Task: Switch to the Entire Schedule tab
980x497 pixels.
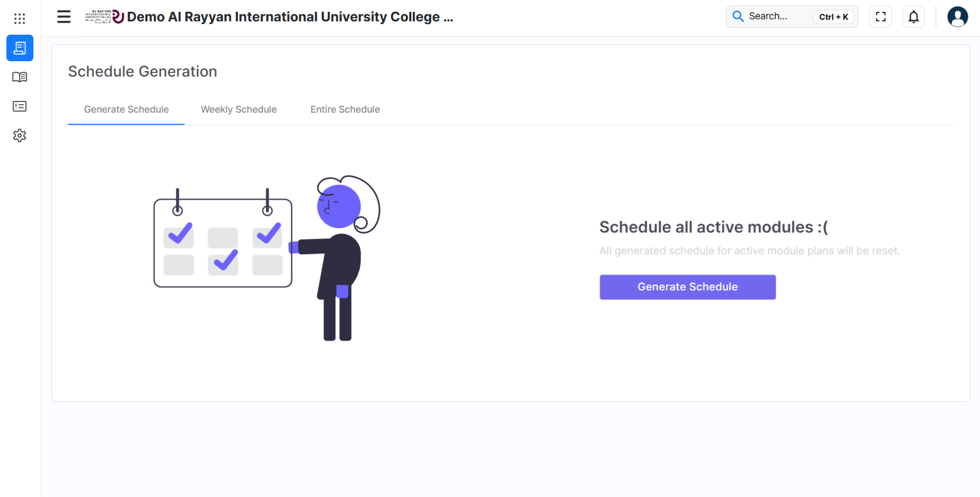Action: [345, 109]
